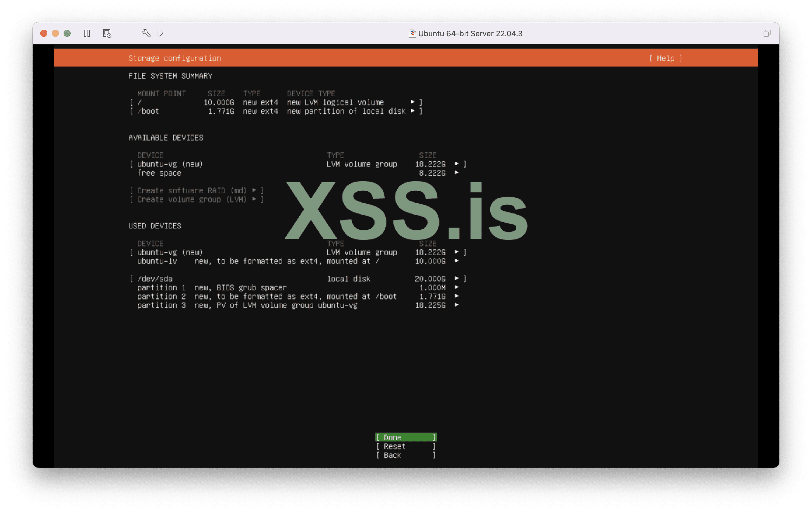The width and height of the screenshot is (812, 511).
Task: Open Help in the installer header
Action: tap(665, 58)
